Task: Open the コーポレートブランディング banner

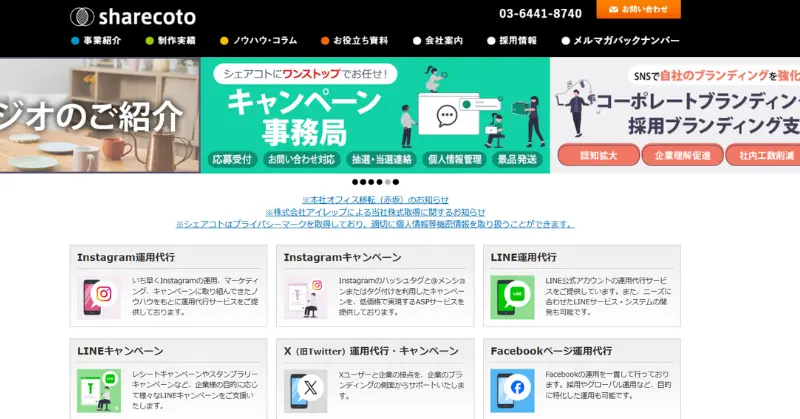Action: point(675,115)
